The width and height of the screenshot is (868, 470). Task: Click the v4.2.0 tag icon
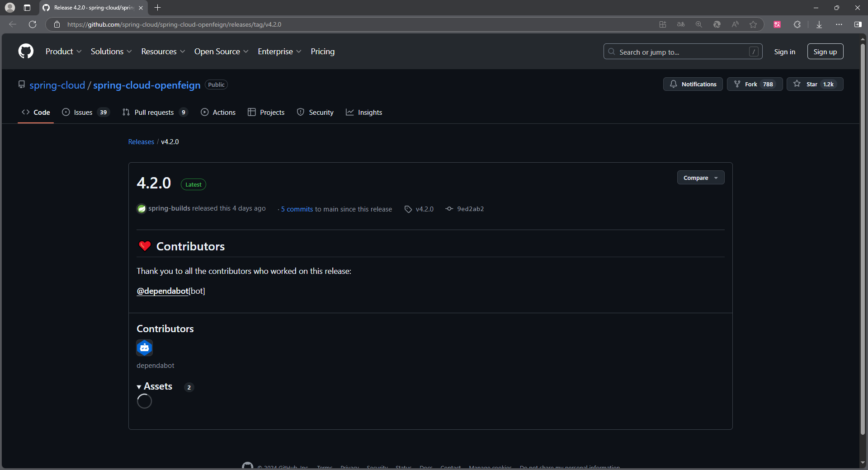pos(408,209)
